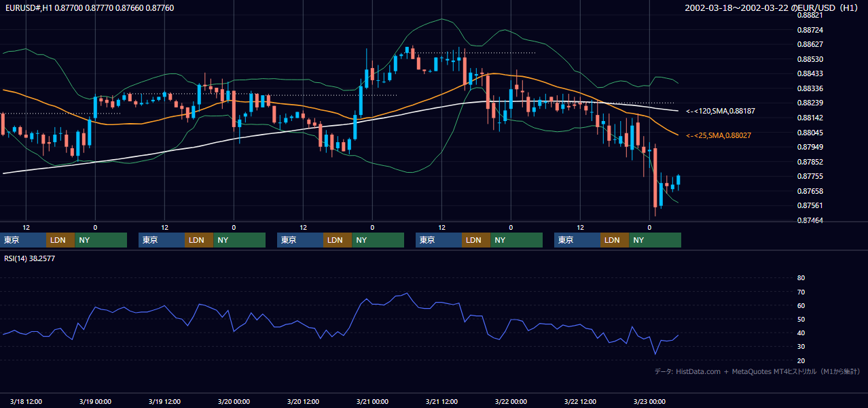
Task: Click price axis value 0.88530
Action: [x=810, y=59]
